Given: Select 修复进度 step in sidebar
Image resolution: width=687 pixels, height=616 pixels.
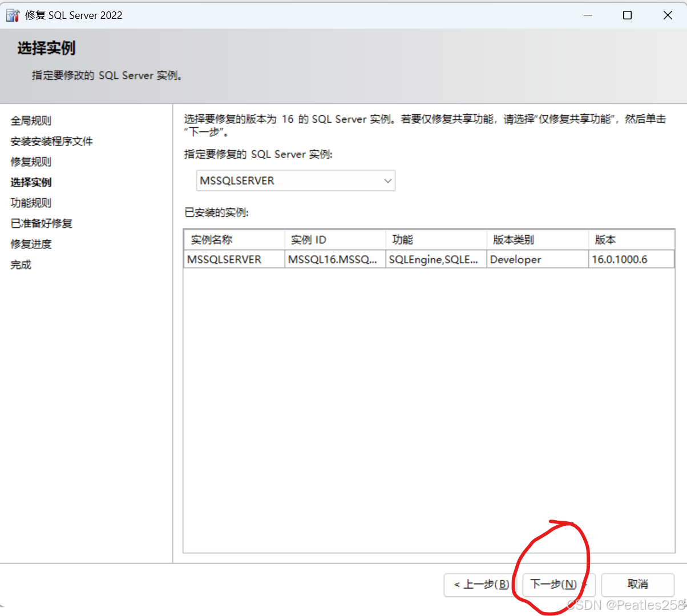Looking at the screenshot, I should tap(31, 244).
